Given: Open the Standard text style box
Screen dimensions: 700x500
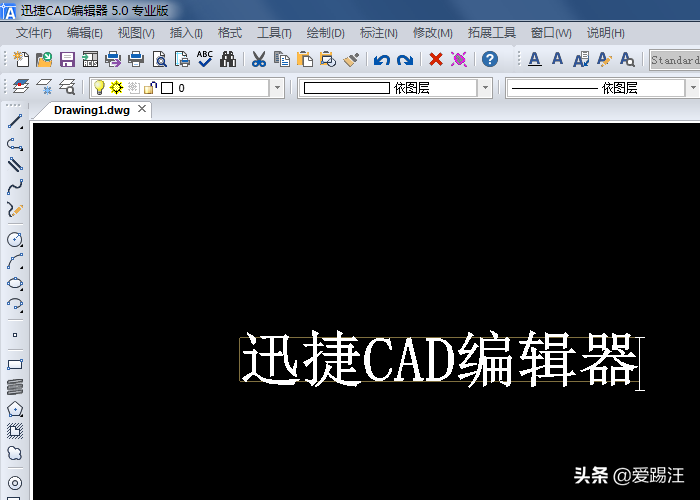Looking at the screenshot, I should pos(675,60).
